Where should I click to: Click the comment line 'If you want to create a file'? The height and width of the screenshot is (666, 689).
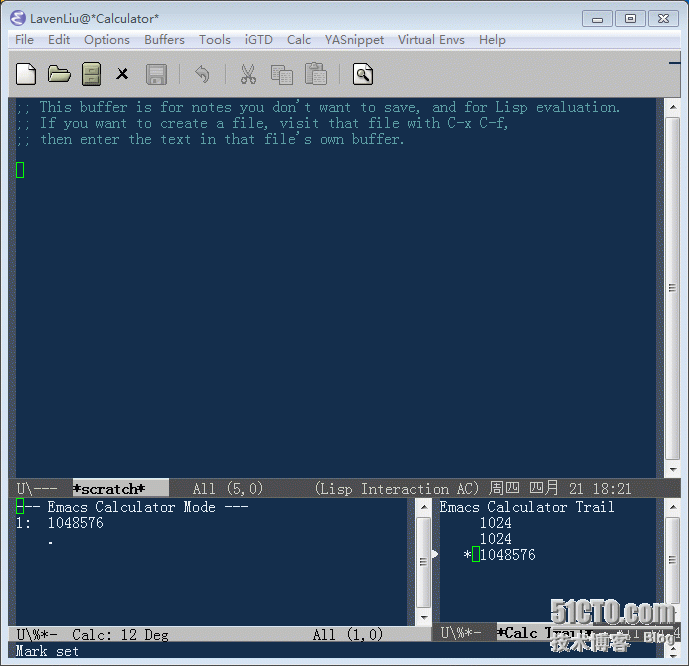point(262,123)
